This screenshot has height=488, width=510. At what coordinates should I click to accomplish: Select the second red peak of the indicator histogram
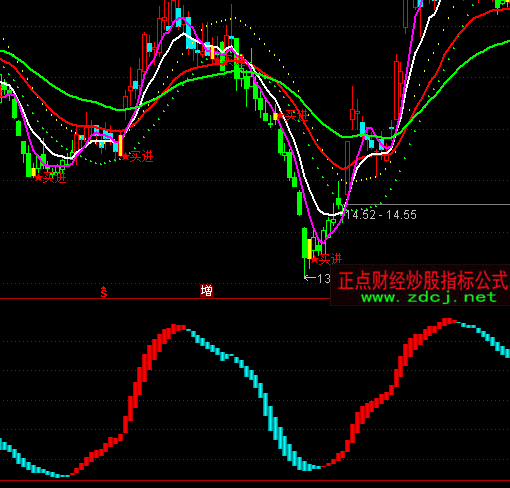pos(448,321)
